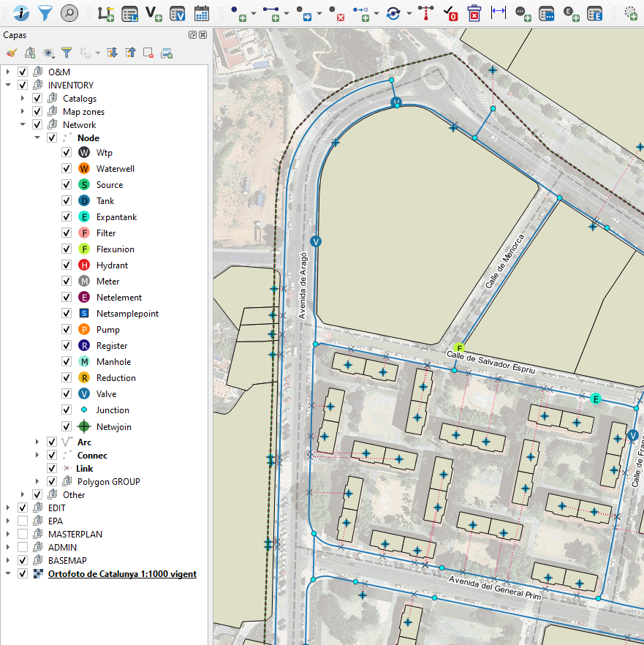Click the checkmark with red zero icon
This screenshot has width=644, height=645.
point(450,13)
